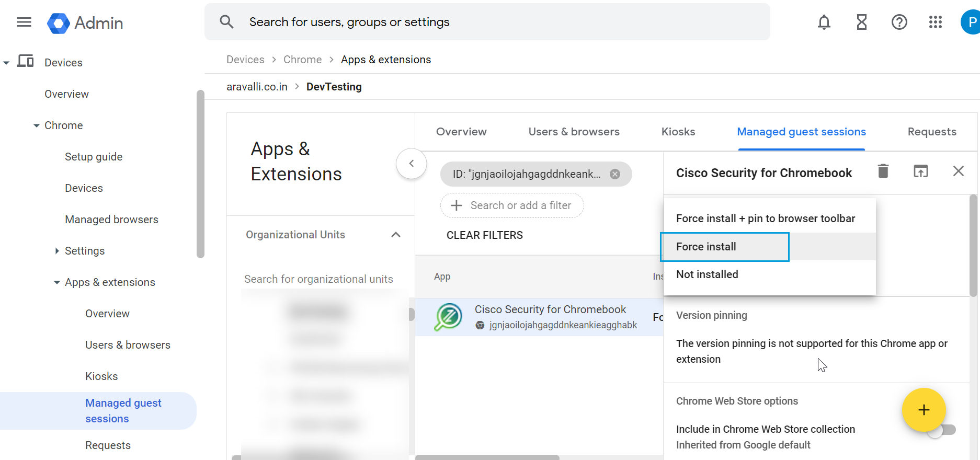980x460 pixels.
Task: Collapse the Apps & extensions sidebar group
Action: click(x=56, y=282)
